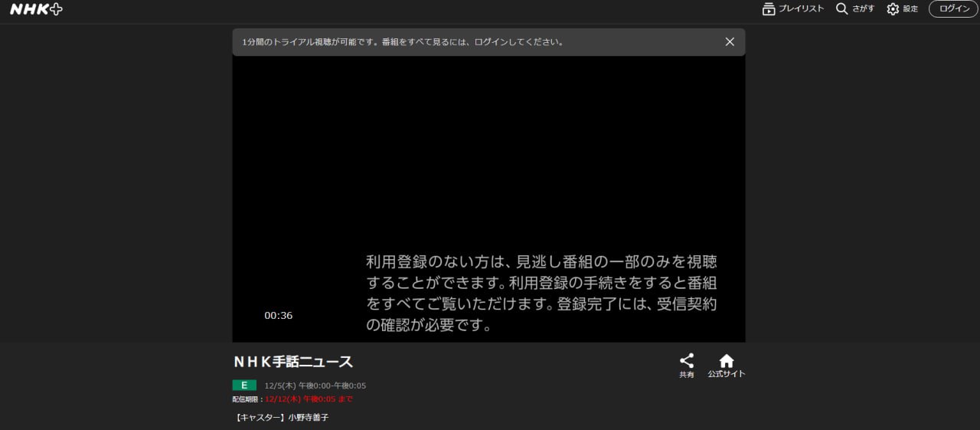This screenshot has height=430, width=980.
Task: Click the house icon for official site
Action: (x=726, y=360)
